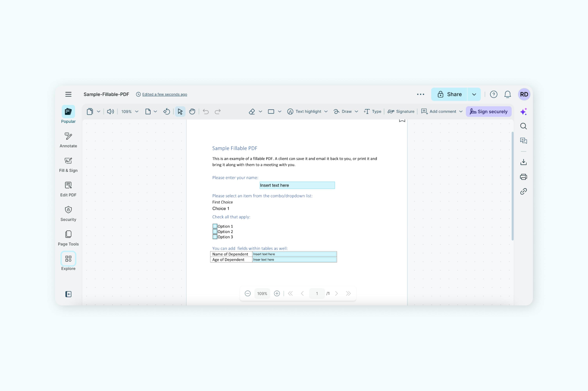Check the Option 2 checkbox

[215, 231]
